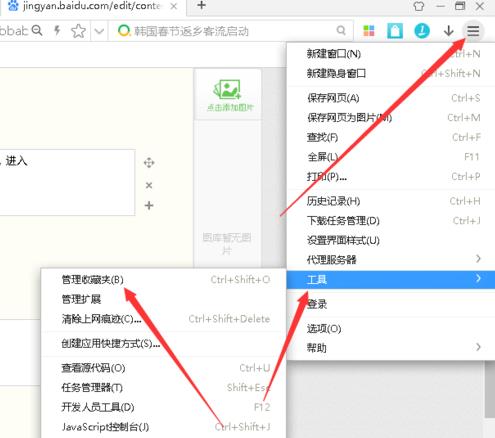Open JavaScript控制台(J) in submenu
The height and width of the screenshot is (438, 495).
(163, 427)
